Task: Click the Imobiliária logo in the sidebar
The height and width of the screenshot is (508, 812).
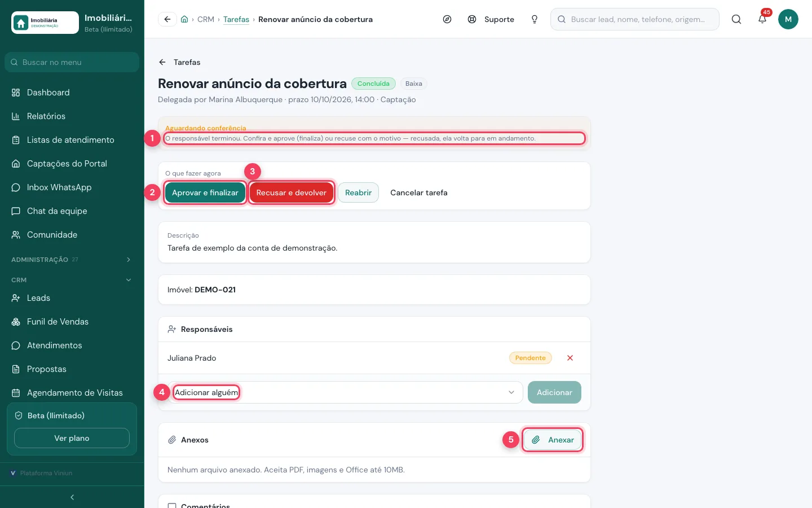Action: point(45,23)
